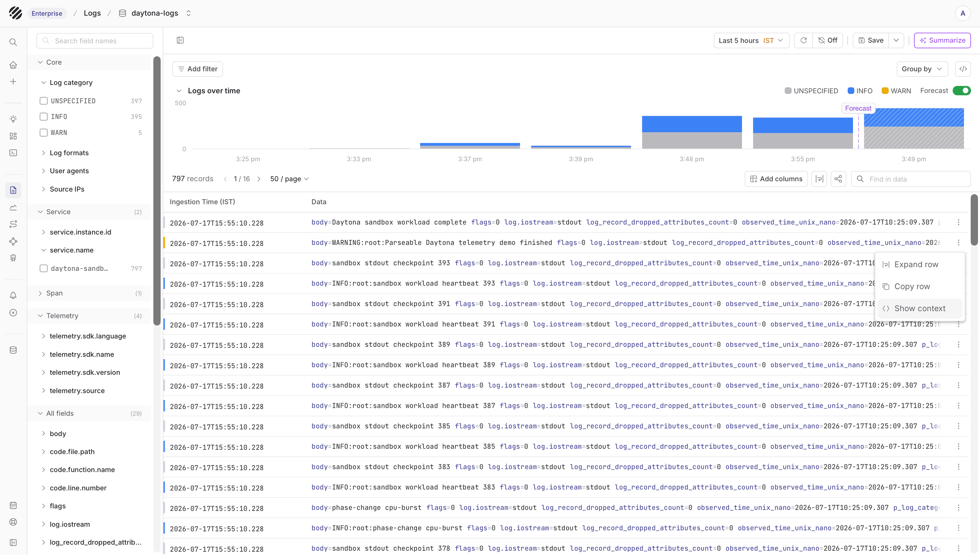980x555 pixels.
Task: Open the bell alerts icon
Action: [x=13, y=295]
